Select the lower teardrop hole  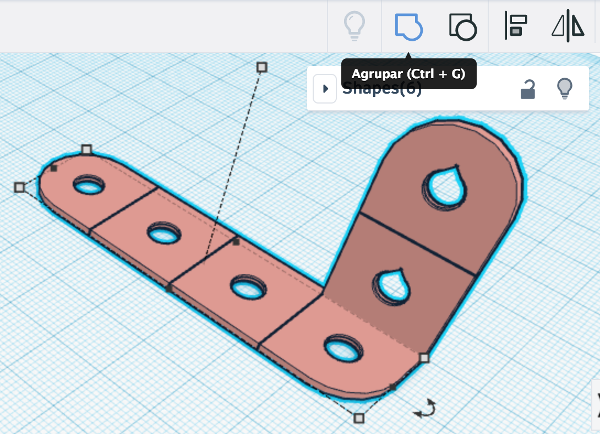390,284
